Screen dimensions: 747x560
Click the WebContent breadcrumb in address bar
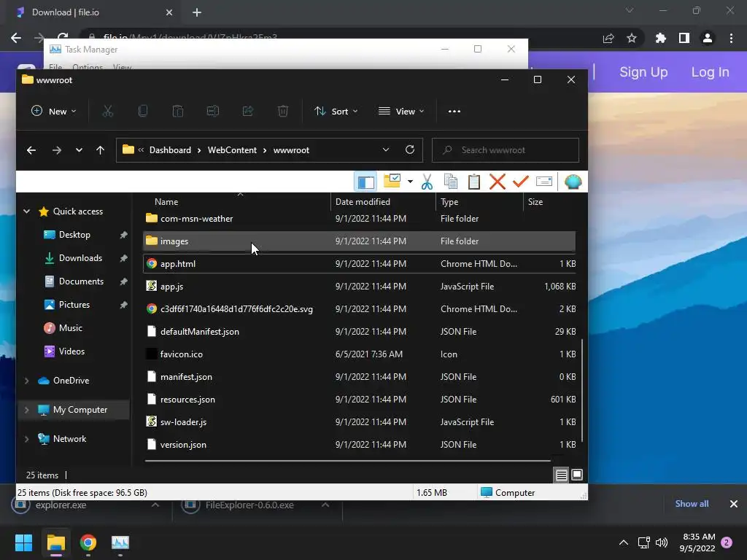pyautogui.click(x=232, y=150)
